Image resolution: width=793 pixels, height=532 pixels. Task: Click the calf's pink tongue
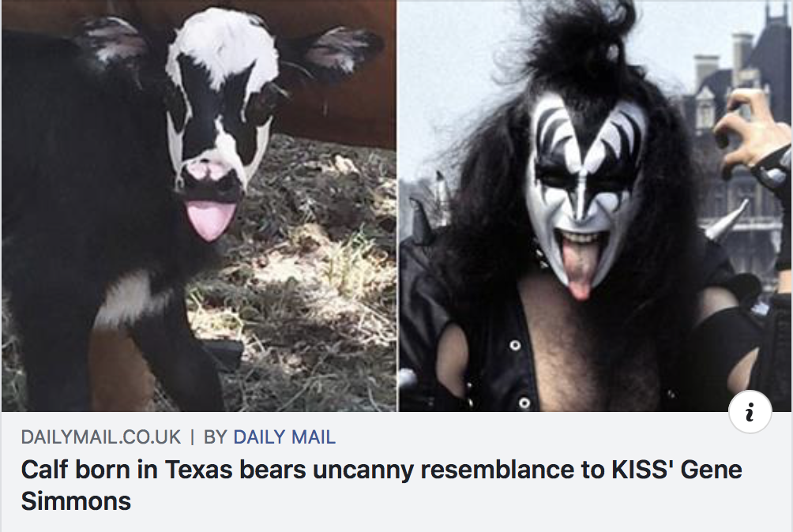tap(210, 219)
